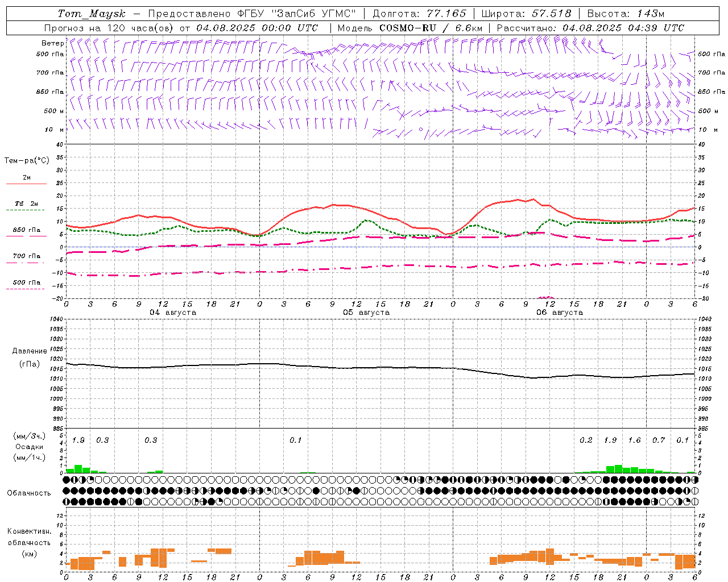
Task: Click the station name Tom_Maysk in the header
Action: pos(92,14)
